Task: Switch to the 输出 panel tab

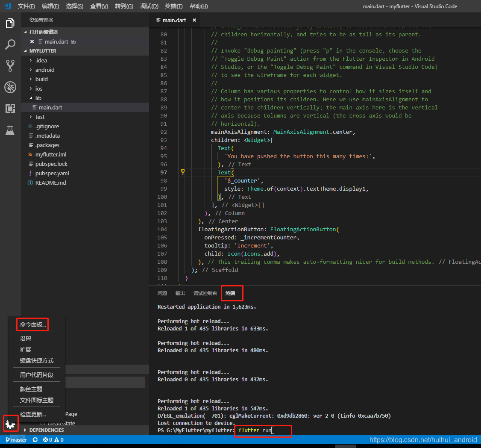Action: (x=180, y=293)
